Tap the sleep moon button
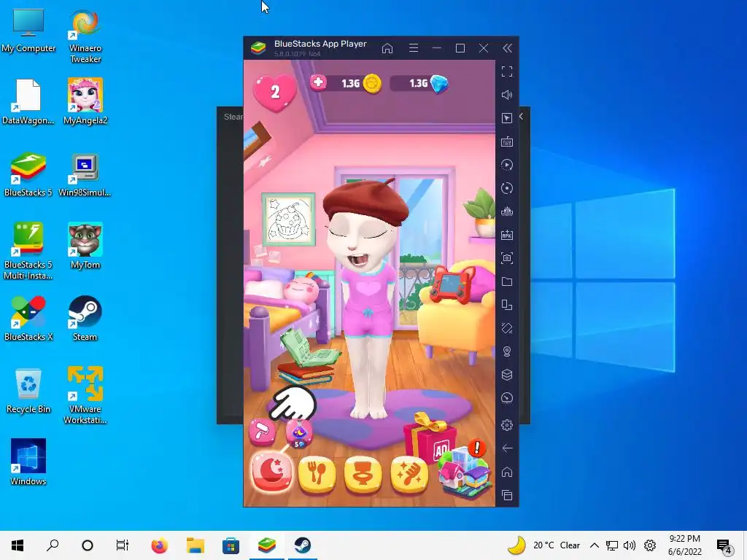 click(x=272, y=472)
